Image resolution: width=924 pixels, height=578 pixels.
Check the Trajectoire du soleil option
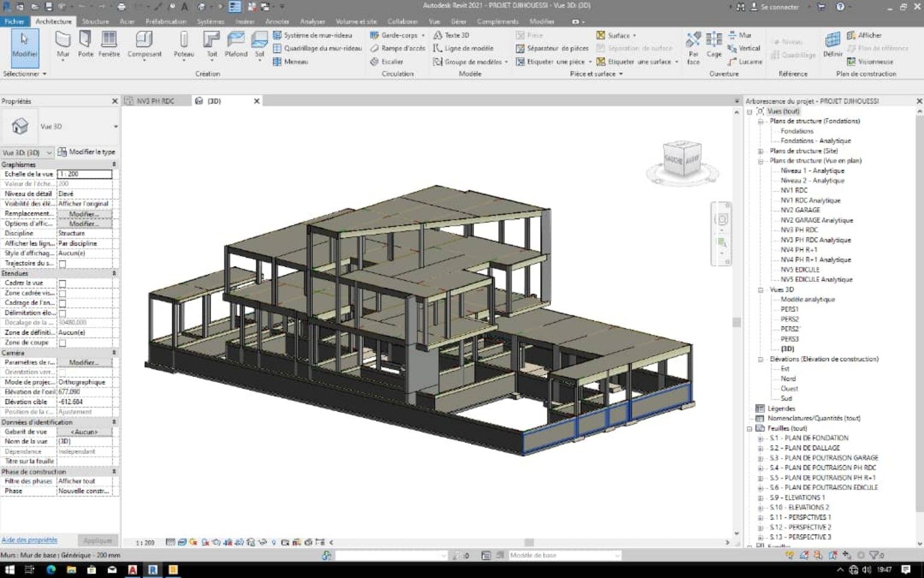(x=62, y=264)
